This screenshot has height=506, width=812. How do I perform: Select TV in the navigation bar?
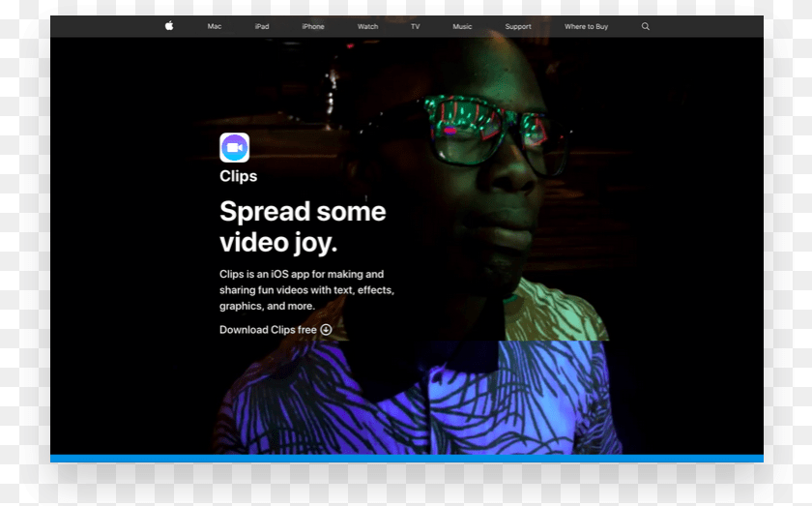[x=416, y=26]
